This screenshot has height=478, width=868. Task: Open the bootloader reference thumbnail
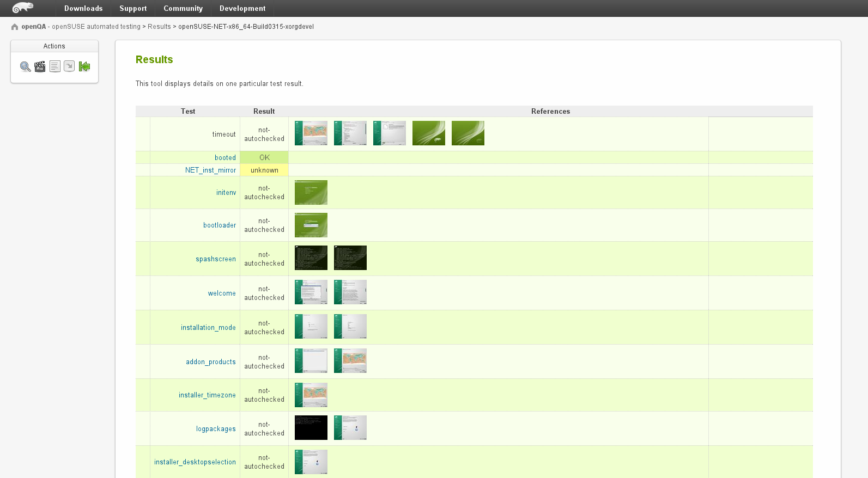[x=311, y=225]
